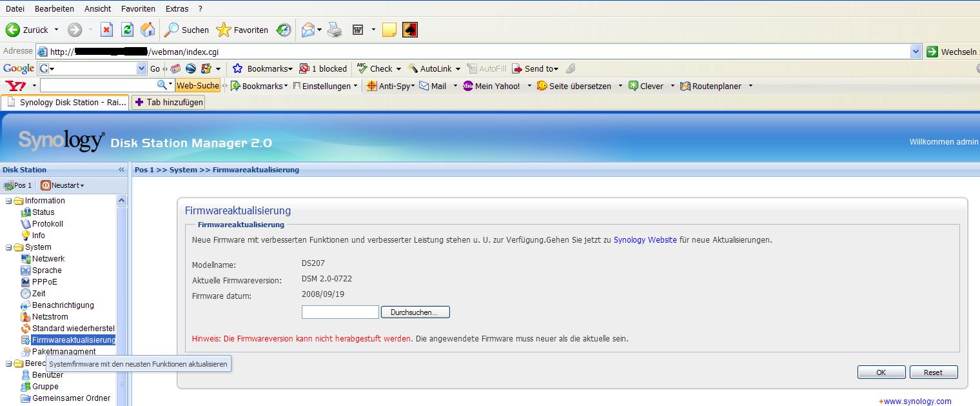Open the Netzwerk settings item
Image resolution: width=980 pixels, height=406 pixels.
[48, 259]
